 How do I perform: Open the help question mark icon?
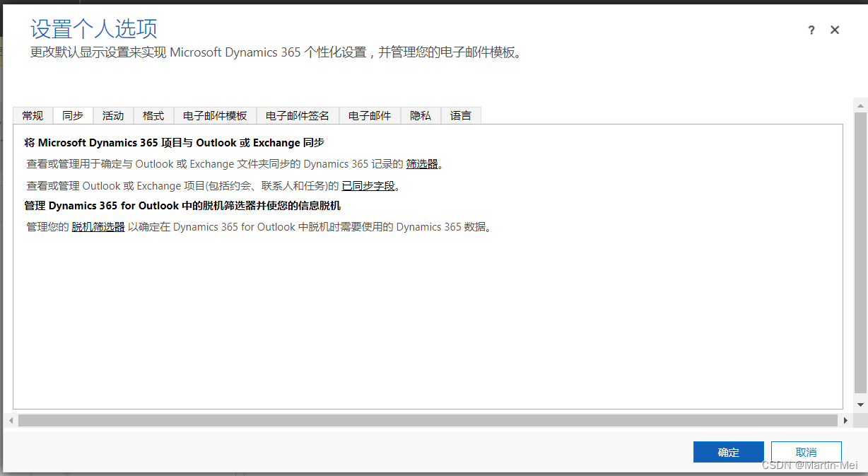tap(811, 30)
